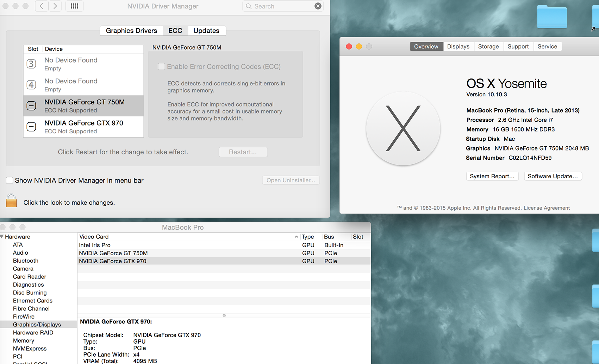Go back in NVIDIA Driver Manager
Viewport: 599px width, 364px height.
[42, 6]
